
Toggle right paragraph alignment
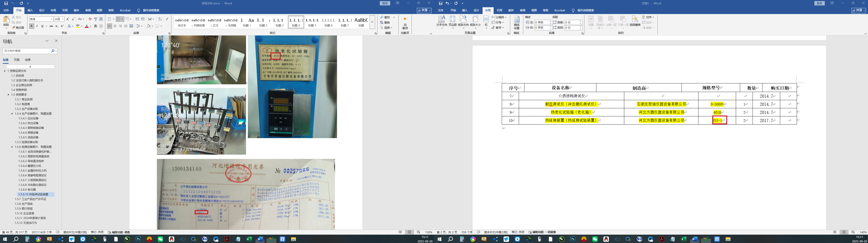click(120, 26)
